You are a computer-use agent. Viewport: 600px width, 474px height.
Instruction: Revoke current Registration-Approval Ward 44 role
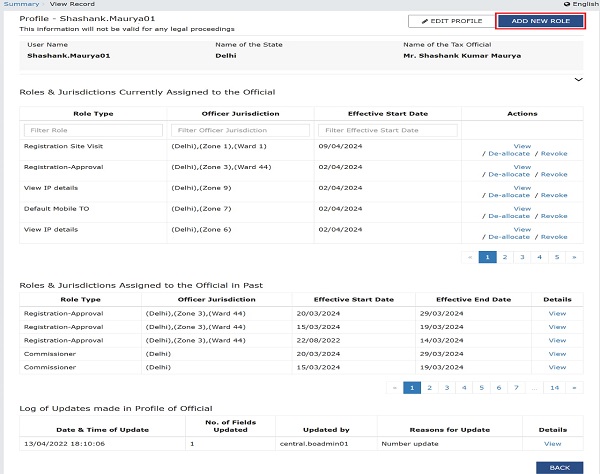click(x=554, y=174)
